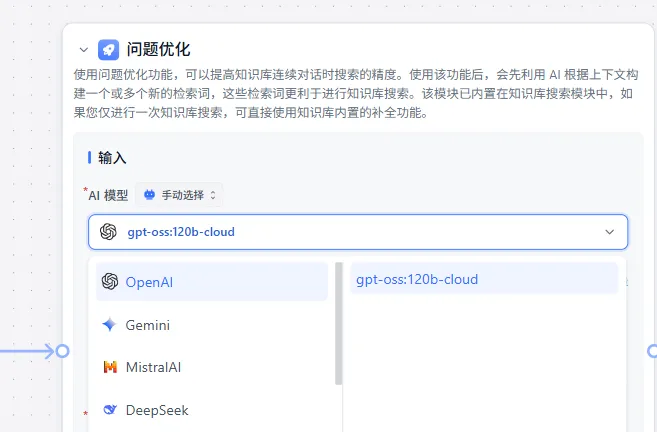Collapse the 问题优化 node with chevron
This screenshot has height=432, width=657.
(x=84, y=50)
